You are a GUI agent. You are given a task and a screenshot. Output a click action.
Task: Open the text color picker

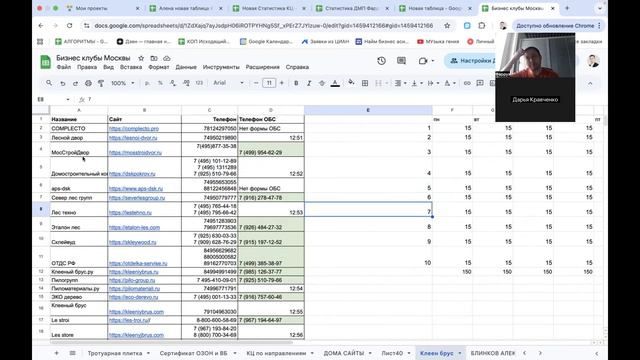335,83
